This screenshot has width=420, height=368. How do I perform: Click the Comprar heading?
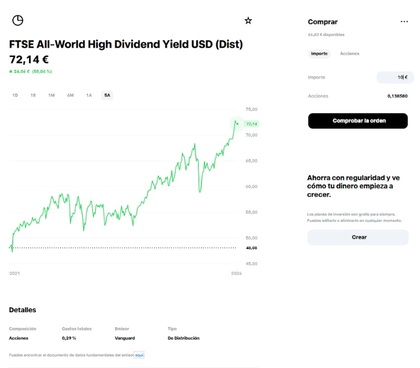click(322, 22)
